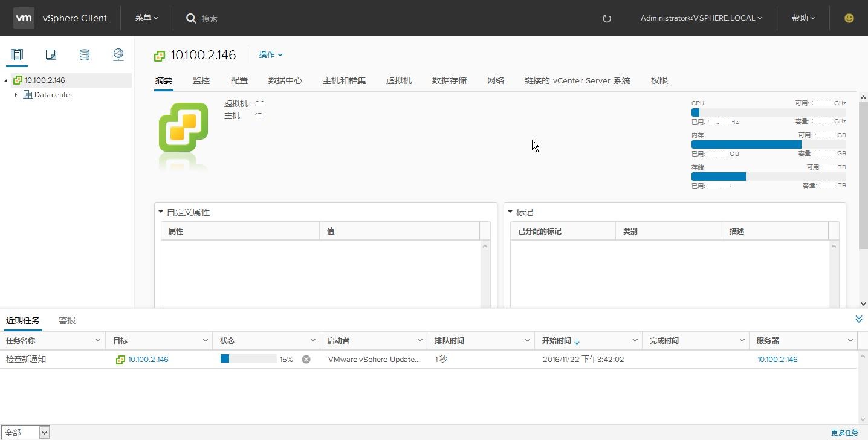The width and height of the screenshot is (868, 440).
Task: Select Datacenter in the inventory tree
Action: click(53, 95)
